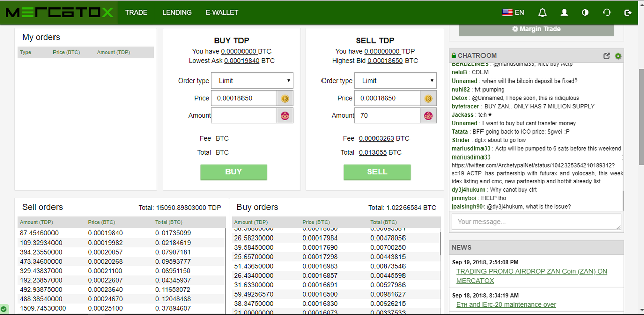This screenshot has width=644, height=315.
Task: Click the sell Price input field
Action: tap(387, 98)
